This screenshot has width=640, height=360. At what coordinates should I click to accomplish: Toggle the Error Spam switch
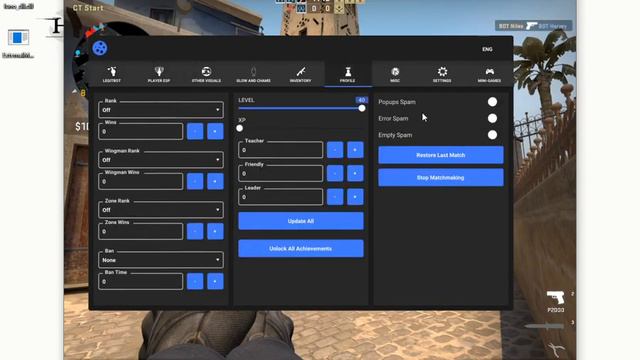tap(492, 118)
